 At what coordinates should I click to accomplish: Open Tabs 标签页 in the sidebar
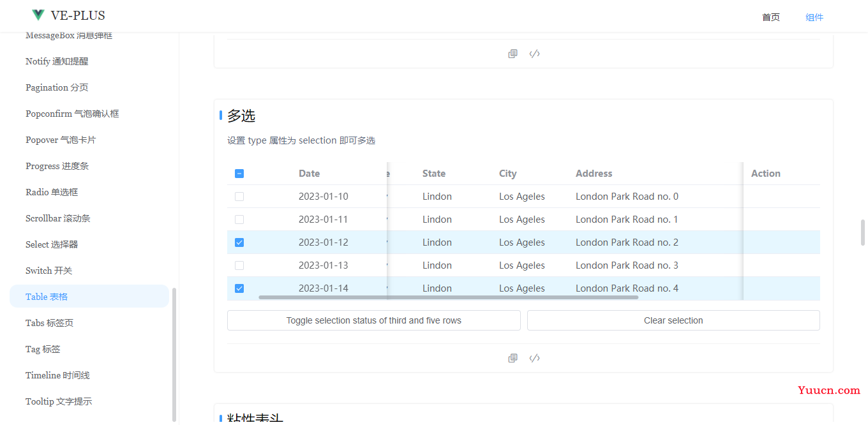[49, 323]
